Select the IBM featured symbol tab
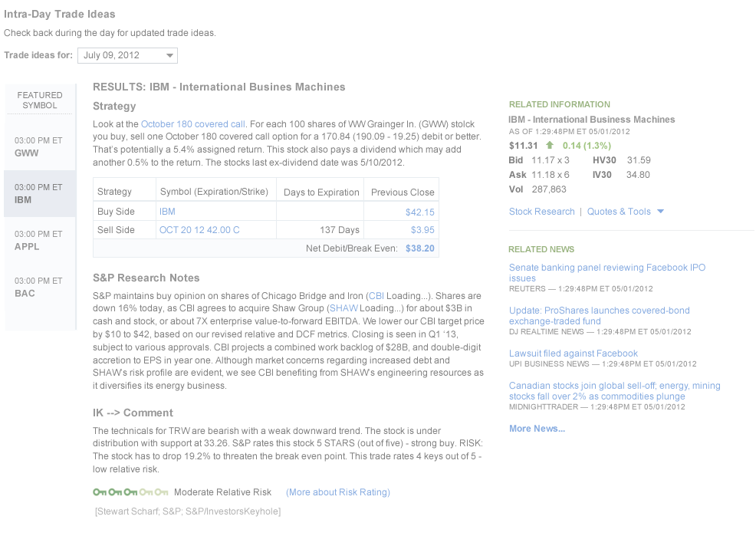 pos(40,193)
